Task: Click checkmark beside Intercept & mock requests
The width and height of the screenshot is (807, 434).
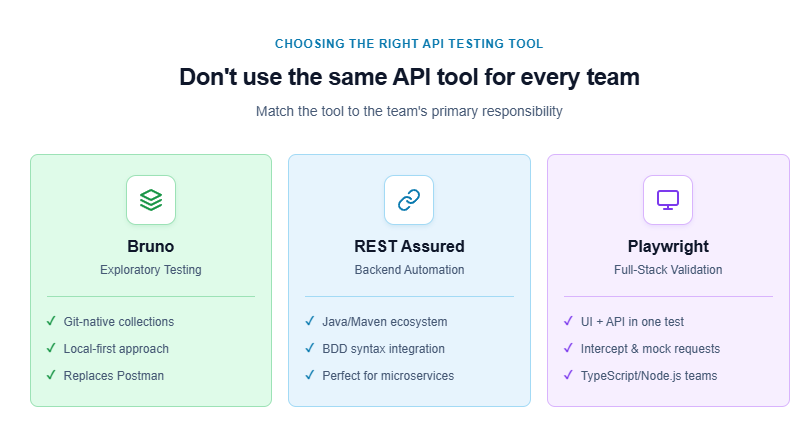Action: [569, 348]
